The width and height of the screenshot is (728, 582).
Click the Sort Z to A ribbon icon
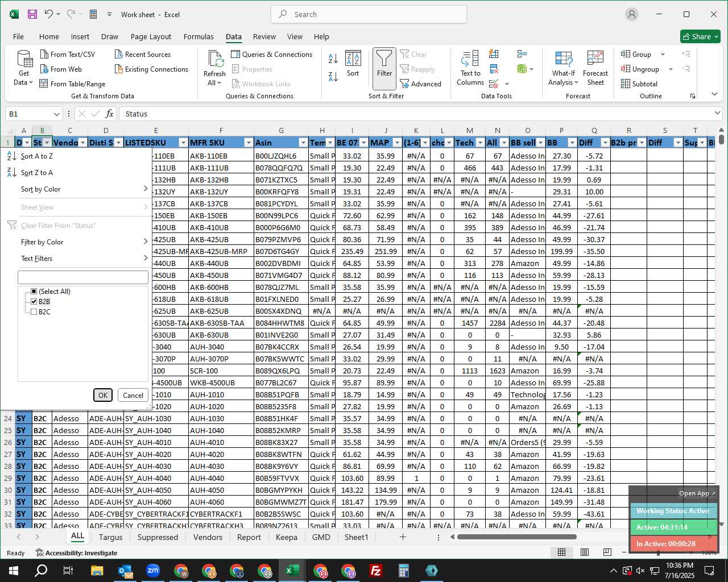(x=333, y=76)
